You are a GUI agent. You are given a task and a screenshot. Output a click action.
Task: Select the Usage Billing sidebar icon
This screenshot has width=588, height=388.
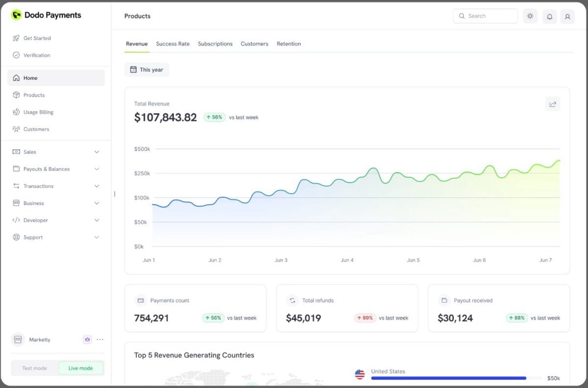pos(16,112)
